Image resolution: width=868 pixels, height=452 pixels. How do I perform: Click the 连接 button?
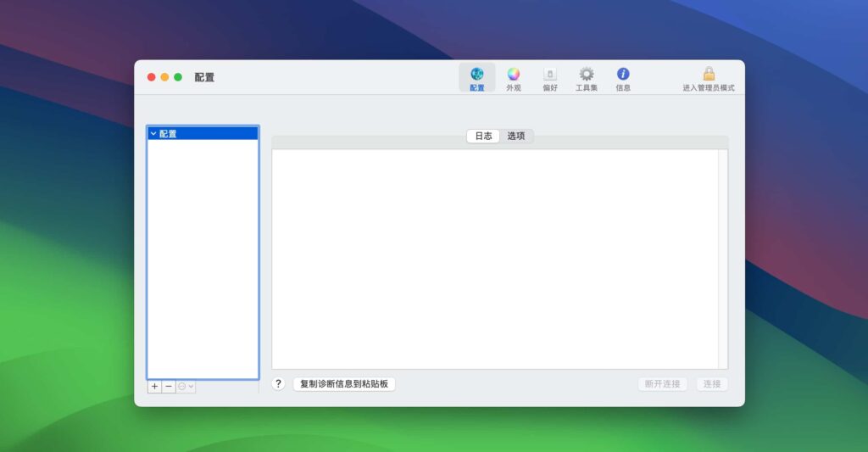(x=712, y=384)
